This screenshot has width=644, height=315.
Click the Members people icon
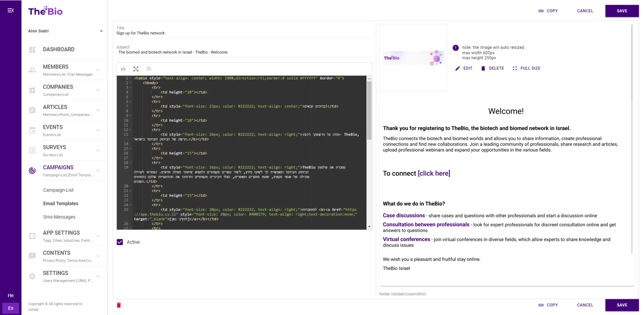coord(32,70)
